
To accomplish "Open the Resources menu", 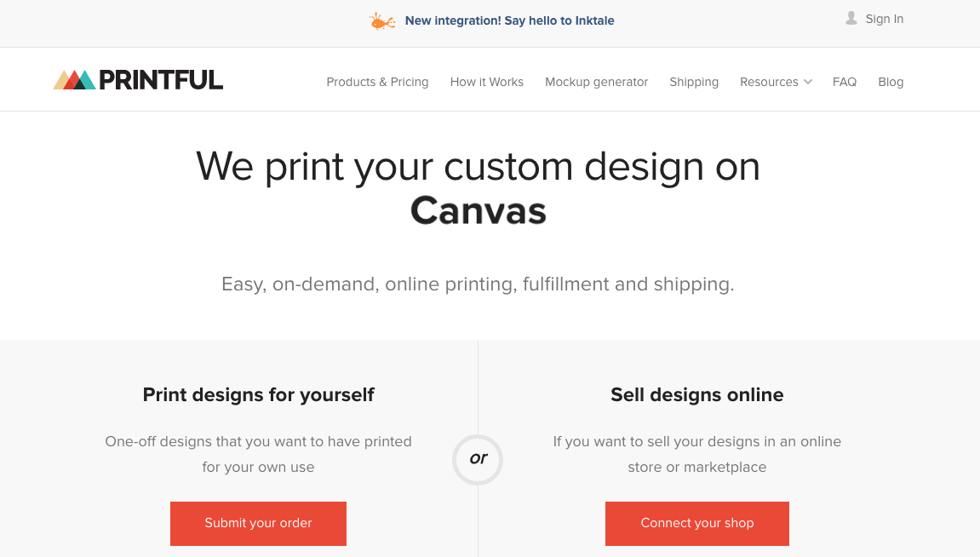I will click(768, 82).
